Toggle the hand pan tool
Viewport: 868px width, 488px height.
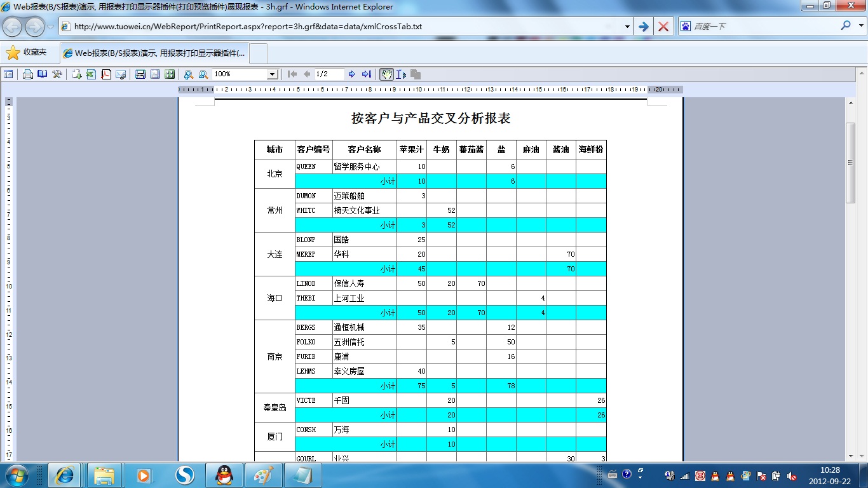pos(386,74)
